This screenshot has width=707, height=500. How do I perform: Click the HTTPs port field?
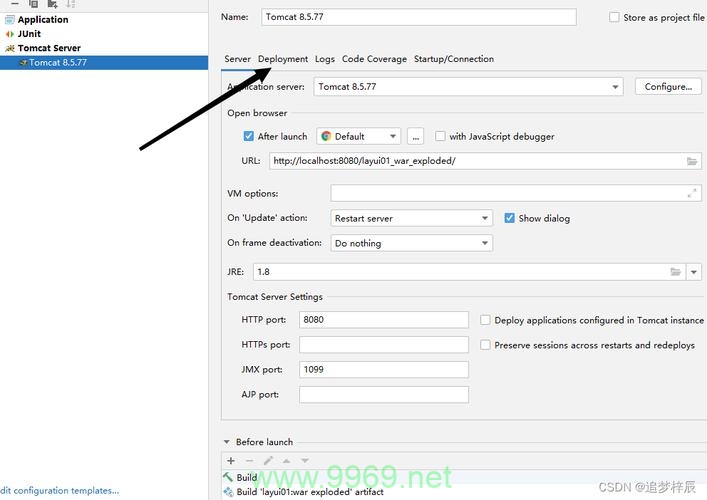point(384,345)
